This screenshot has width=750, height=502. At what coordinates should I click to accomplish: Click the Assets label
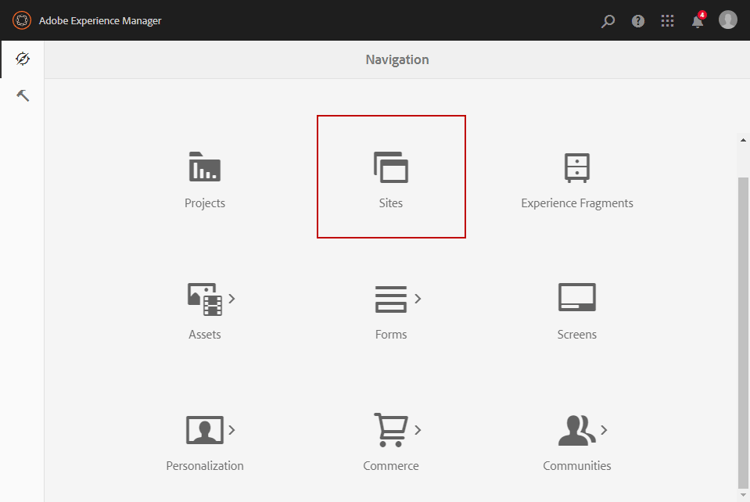click(x=205, y=335)
